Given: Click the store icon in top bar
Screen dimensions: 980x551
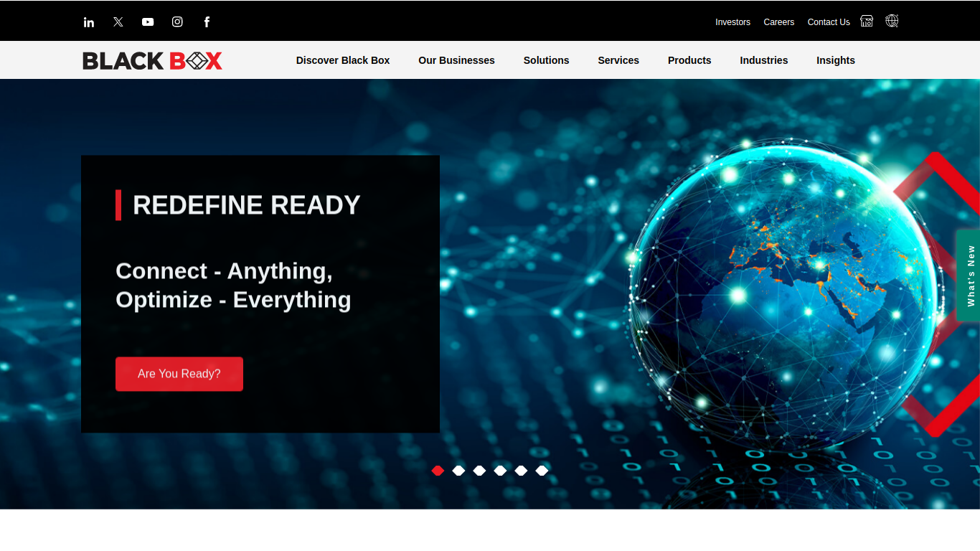Looking at the screenshot, I should pyautogui.click(x=867, y=21).
